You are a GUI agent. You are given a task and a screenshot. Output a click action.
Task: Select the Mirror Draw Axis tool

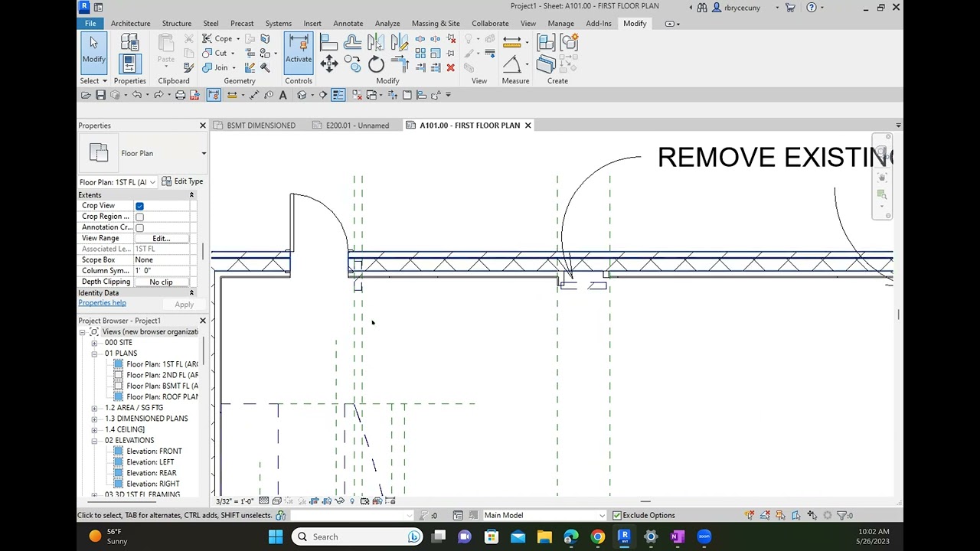pos(399,42)
